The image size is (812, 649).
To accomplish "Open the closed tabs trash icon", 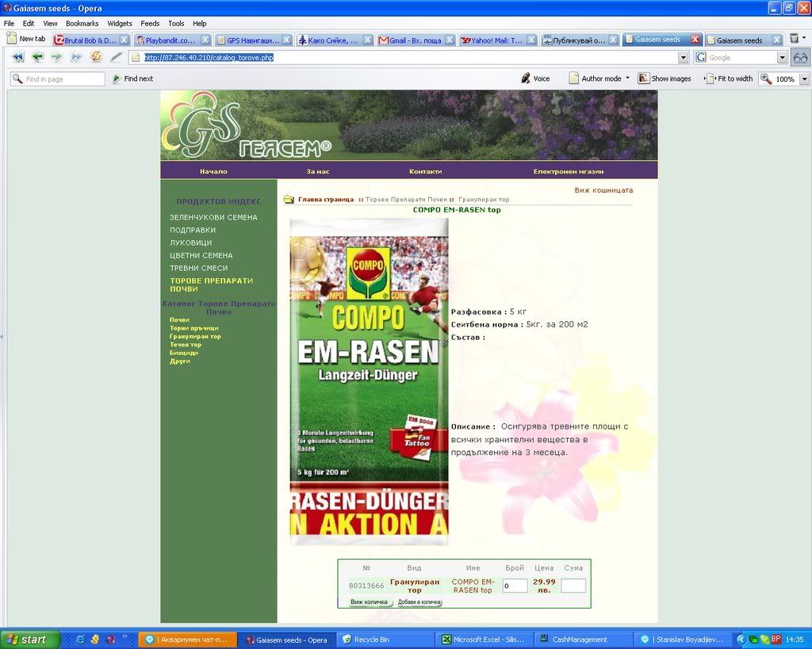I will 795,39.
